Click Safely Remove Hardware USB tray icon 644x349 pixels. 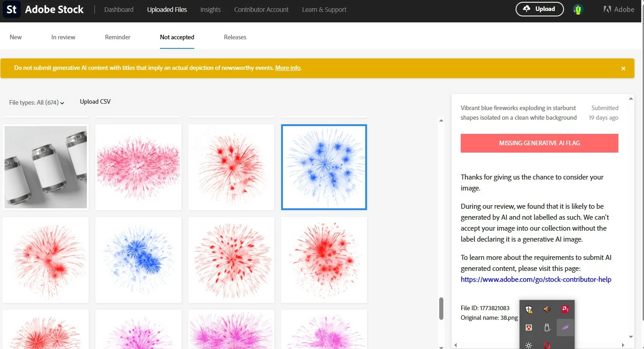click(x=547, y=328)
